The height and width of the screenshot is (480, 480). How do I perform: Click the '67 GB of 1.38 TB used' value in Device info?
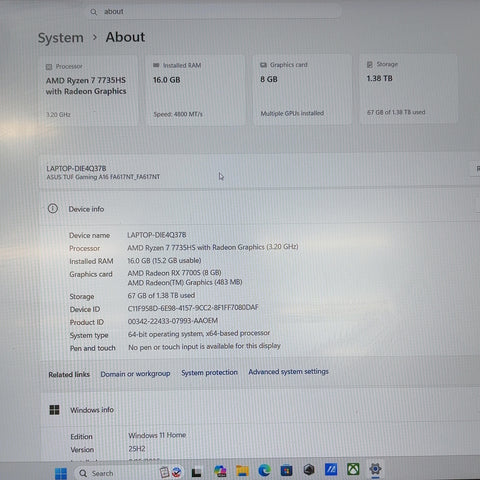click(x=161, y=296)
